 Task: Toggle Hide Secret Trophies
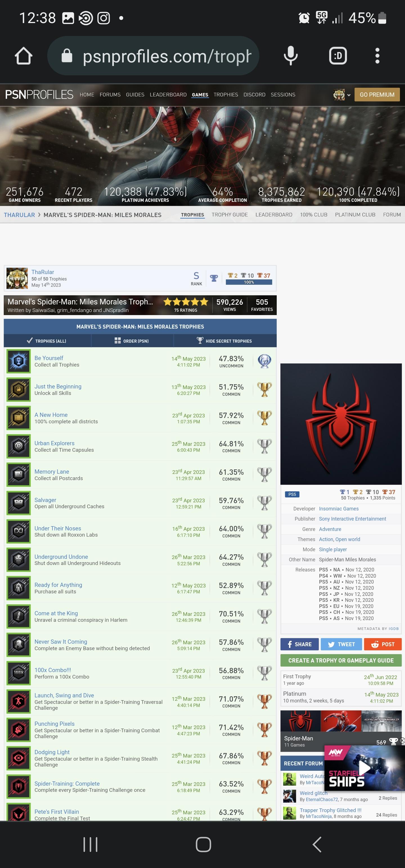[225, 341]
